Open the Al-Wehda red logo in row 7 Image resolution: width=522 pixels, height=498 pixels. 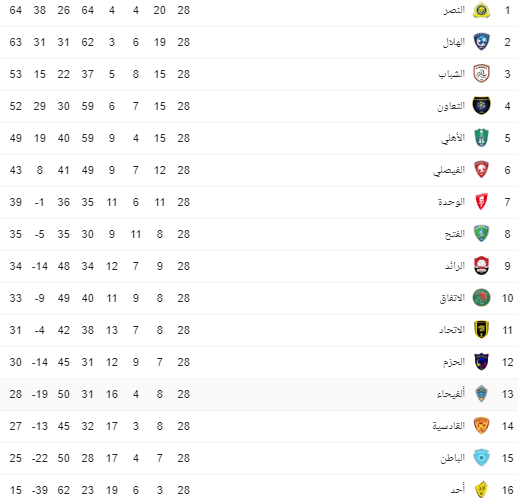click(481, 202)
